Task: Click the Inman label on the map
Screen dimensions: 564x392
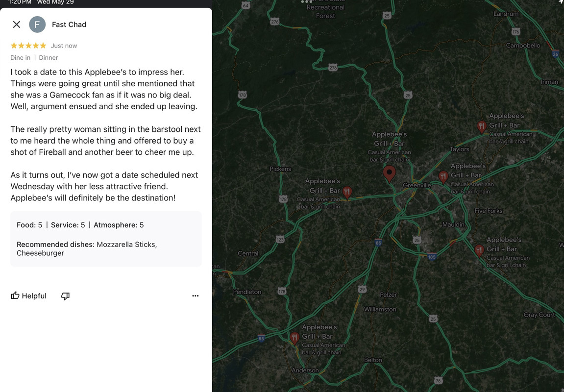Action: [549, 82]
